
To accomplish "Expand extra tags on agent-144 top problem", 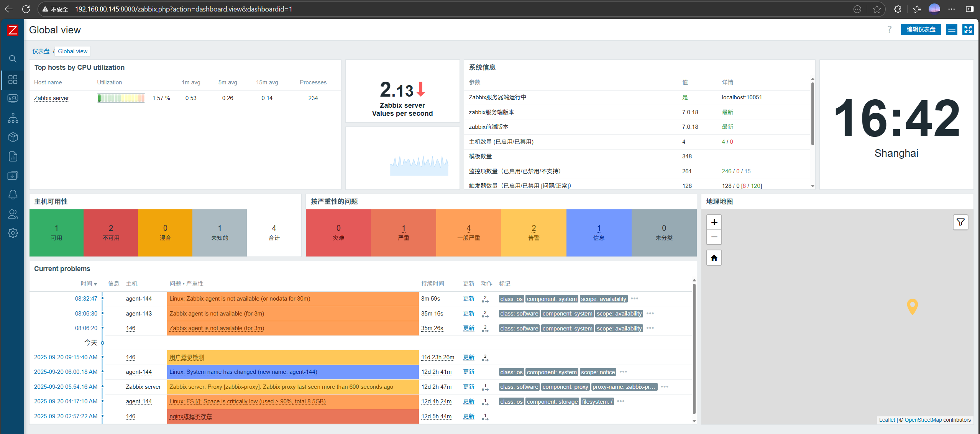I will click(635, 299).
